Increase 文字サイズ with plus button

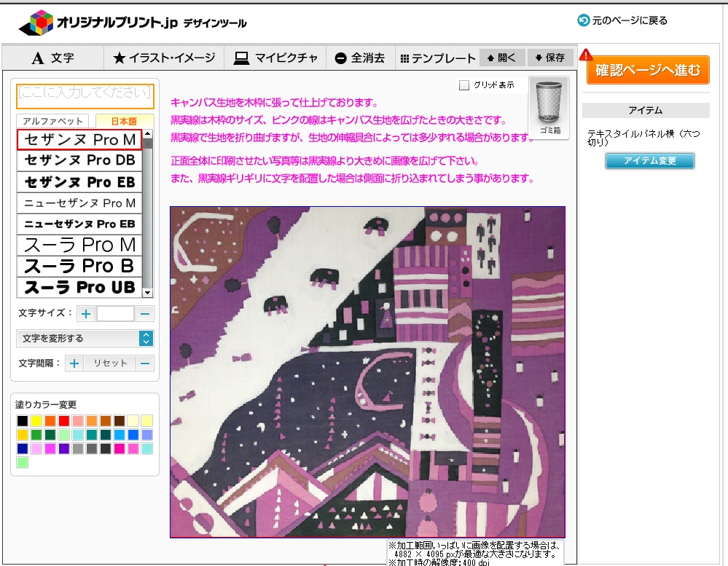click(86, 314)
